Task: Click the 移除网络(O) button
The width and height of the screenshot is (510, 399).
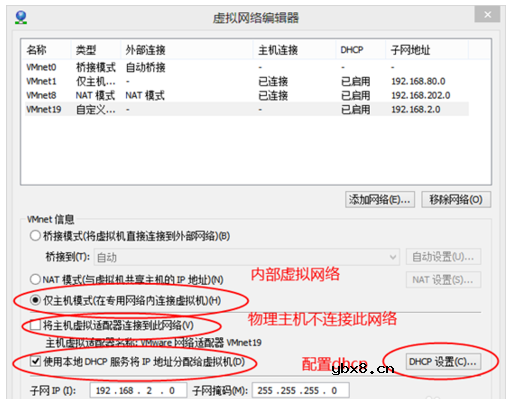Action: point(456,199)
